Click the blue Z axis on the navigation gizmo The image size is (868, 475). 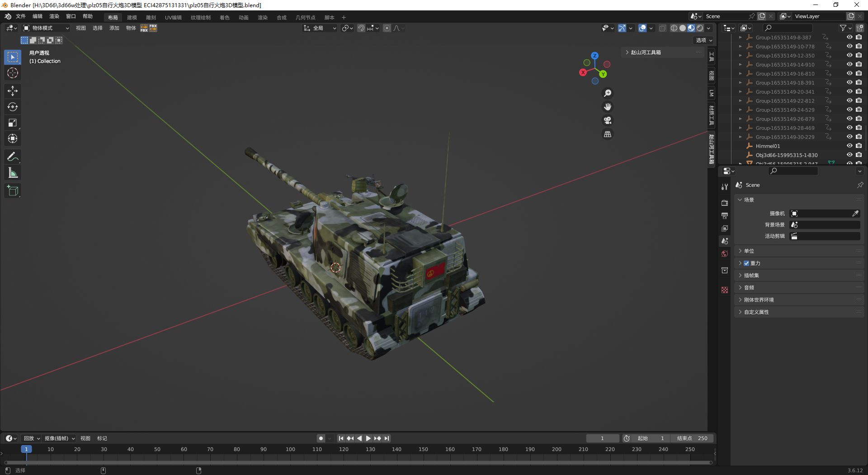[x=595, y=56]
